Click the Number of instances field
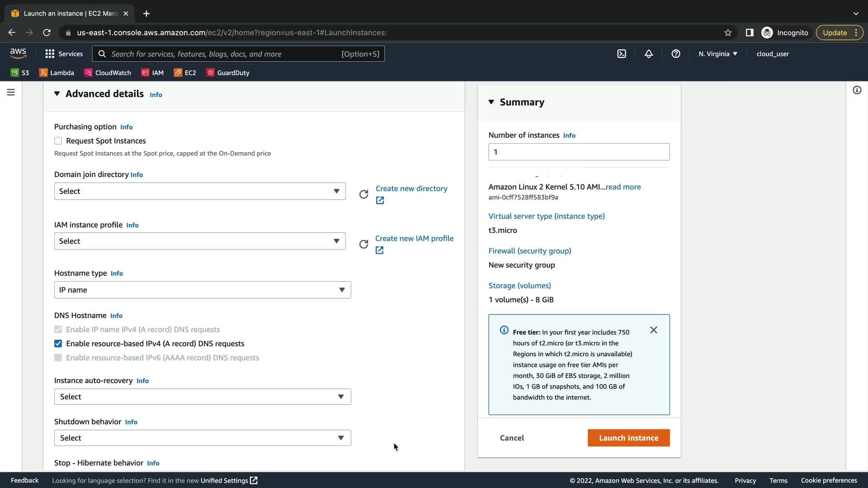The image size is (868, 488). pos(579,152)
